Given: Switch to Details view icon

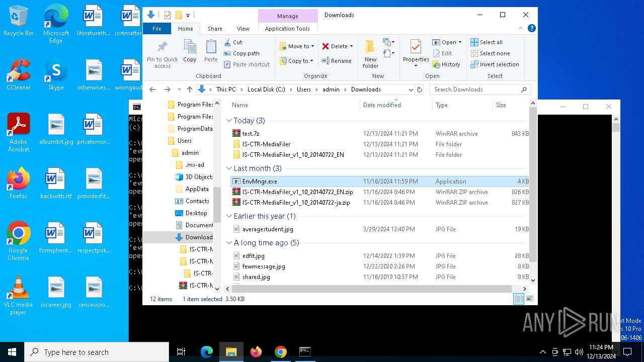Looking at the screenshot, I should pyautogui.click(x=519, y=299).
